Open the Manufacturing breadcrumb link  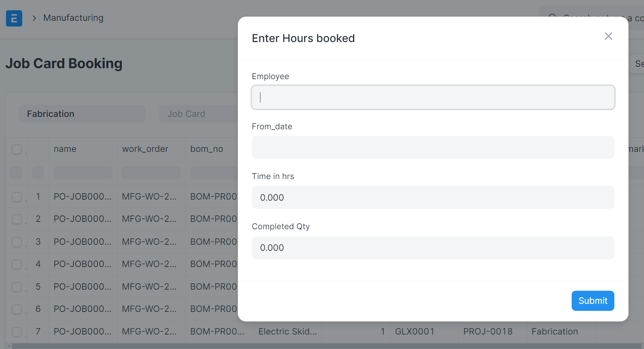pyautogui.click(x=73, y=18)
